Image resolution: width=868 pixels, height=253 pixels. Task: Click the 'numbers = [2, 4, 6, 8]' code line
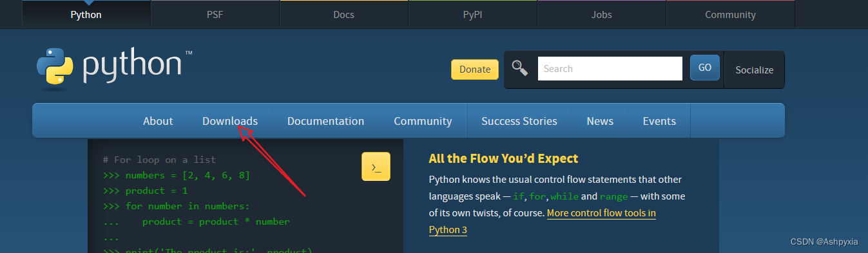click(x=176, y=175)
